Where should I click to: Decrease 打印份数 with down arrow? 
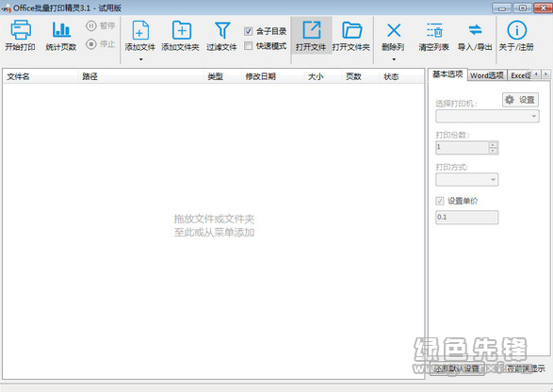coord(493,151)
